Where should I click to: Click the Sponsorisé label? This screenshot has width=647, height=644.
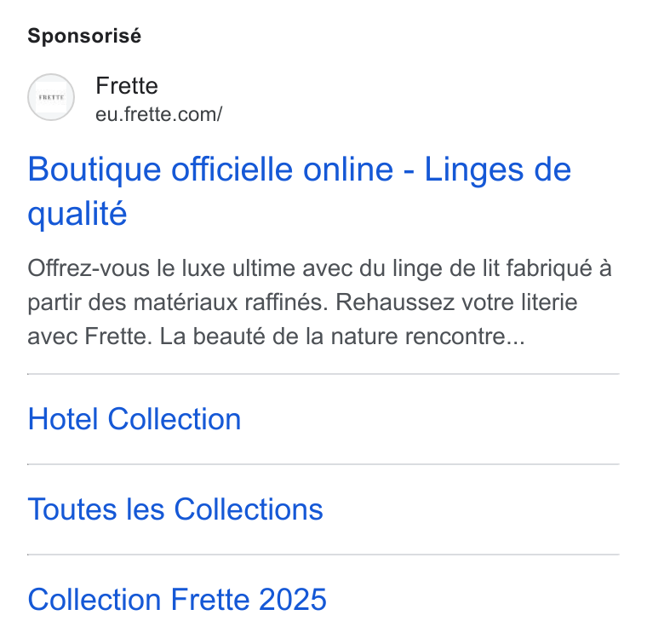(x=84, y=36)
